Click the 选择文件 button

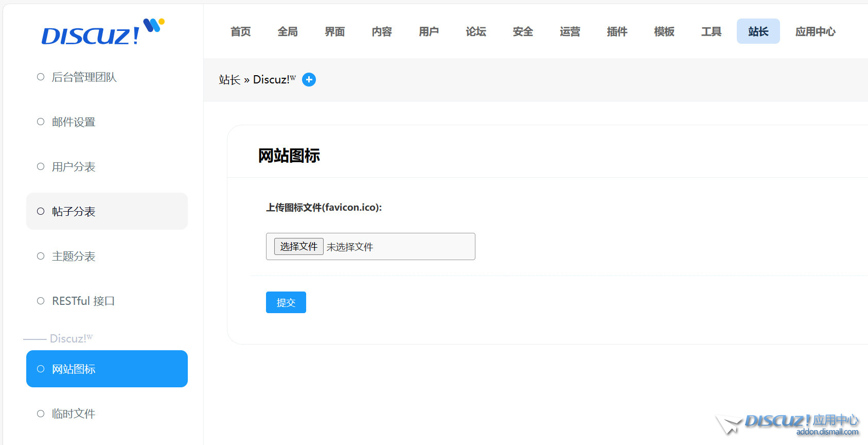pos(298,247)
